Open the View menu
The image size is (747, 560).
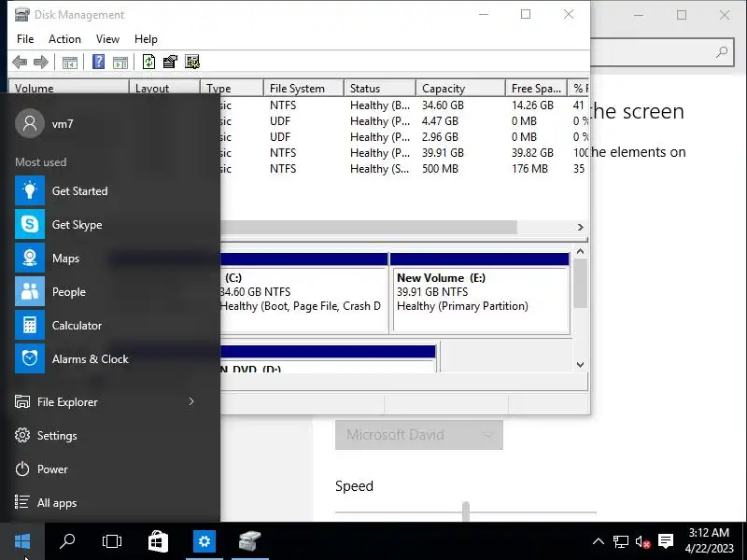(107, 39)
